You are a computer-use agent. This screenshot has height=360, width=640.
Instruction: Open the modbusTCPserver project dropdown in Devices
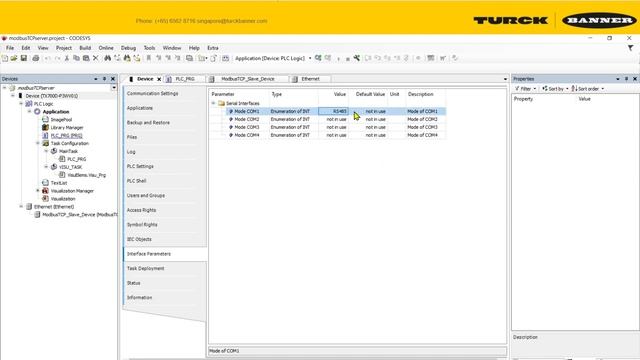tap(114, 88)
